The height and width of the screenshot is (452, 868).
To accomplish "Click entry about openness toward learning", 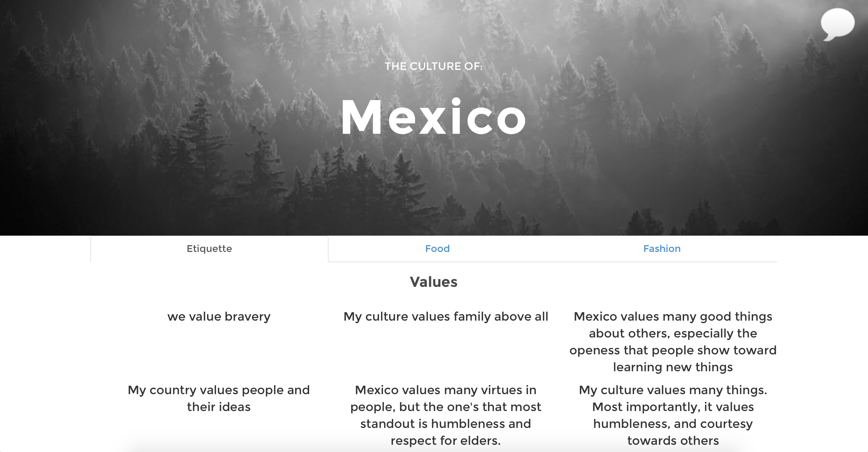I will [x=673, y=341].
